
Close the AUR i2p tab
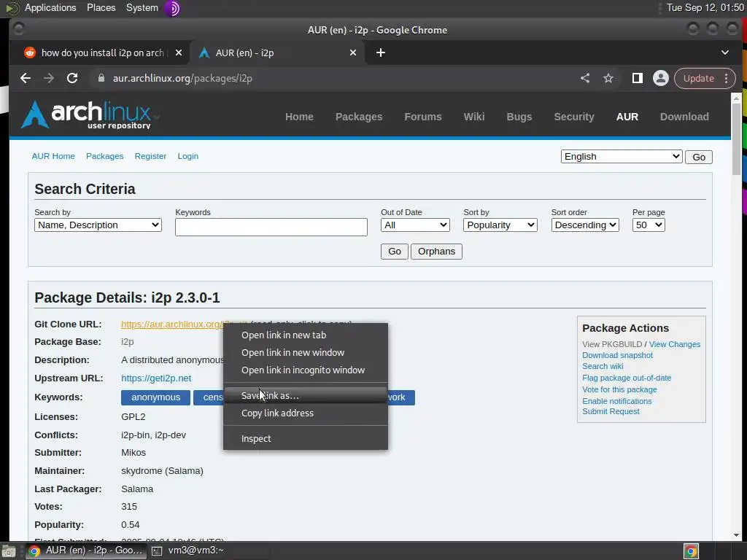tap(353, 52)
